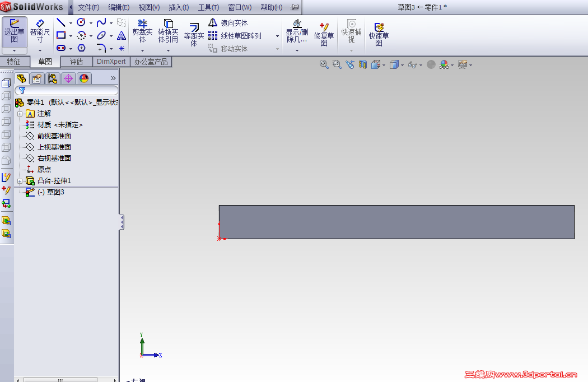
Task: Select the Point sketch tool
Action: click(x=122, y=48)
